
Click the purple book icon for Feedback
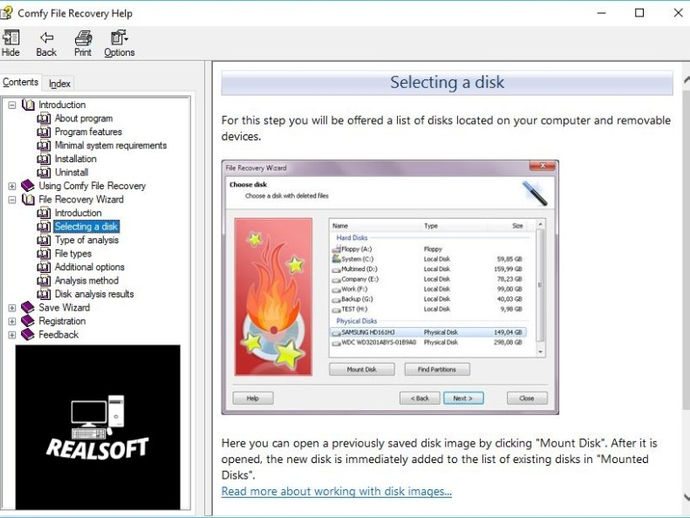click(x=28, y=334)
